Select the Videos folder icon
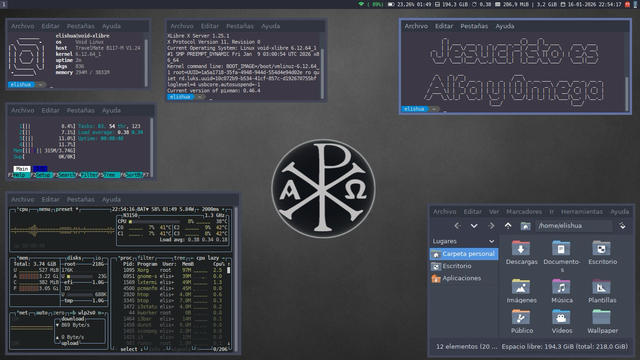 (x=561, y=317)
